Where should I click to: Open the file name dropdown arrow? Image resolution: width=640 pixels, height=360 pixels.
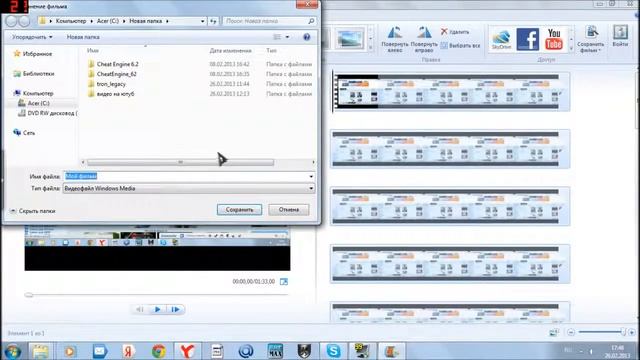pos(311,176)
